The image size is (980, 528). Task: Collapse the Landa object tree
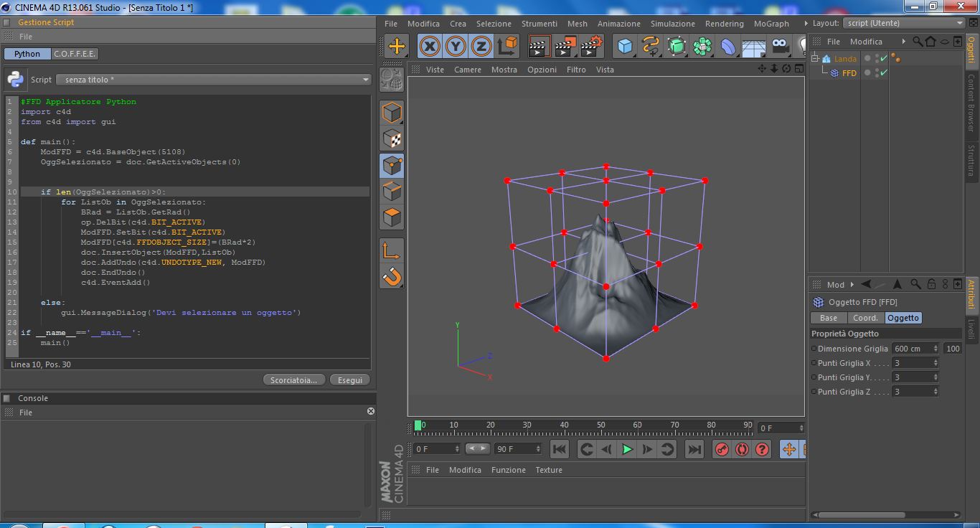click(x=815, y=59)
